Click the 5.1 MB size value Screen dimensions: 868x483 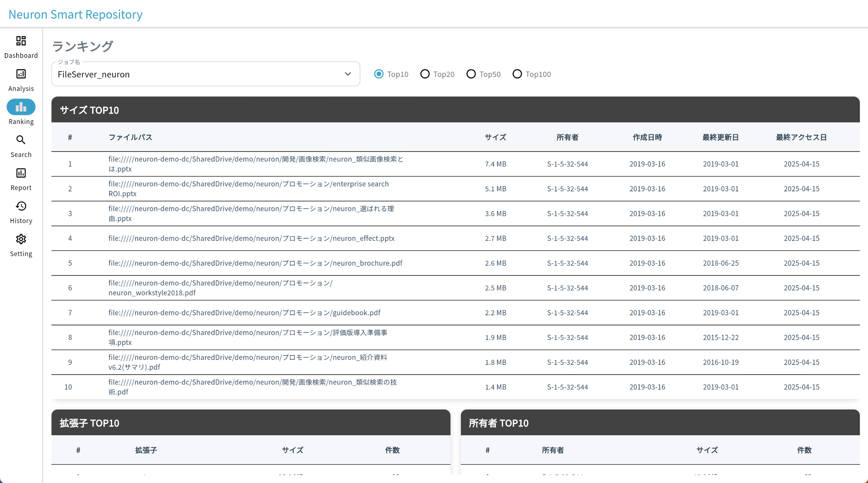coord(495,189)
